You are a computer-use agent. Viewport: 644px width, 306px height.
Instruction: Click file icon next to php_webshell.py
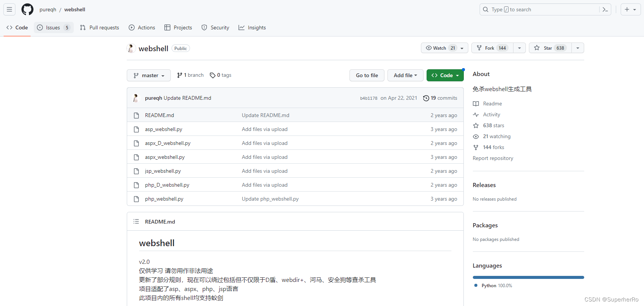(137, 199)
